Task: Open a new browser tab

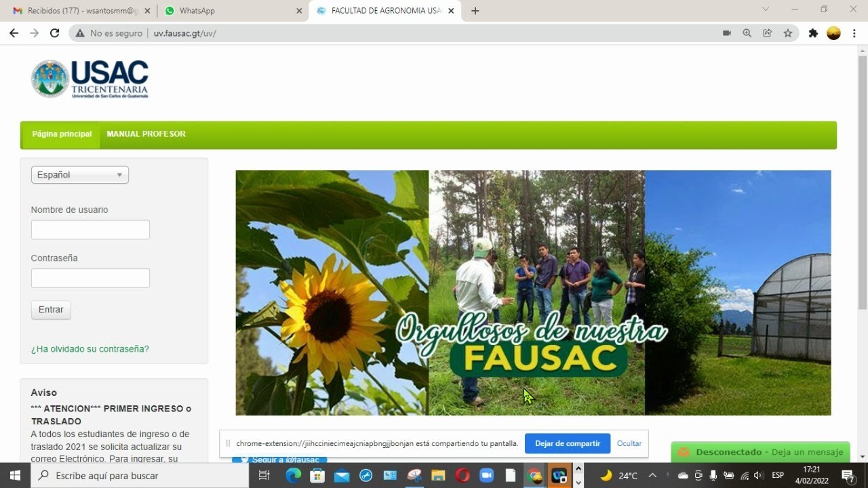Action: [475, 11]
